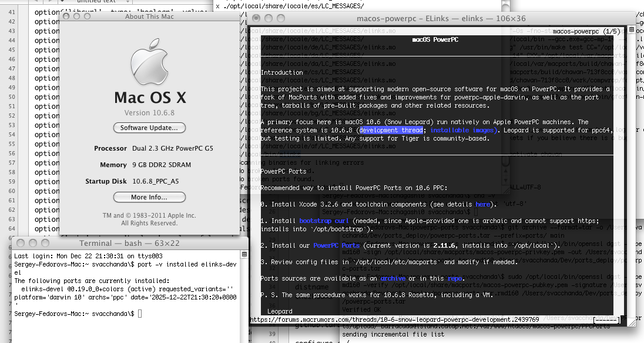The height and width of the screenshot is (343, 644).
Task: Click the Terminal — bash — 63×22 title
Action: click(x=129, y=244)
